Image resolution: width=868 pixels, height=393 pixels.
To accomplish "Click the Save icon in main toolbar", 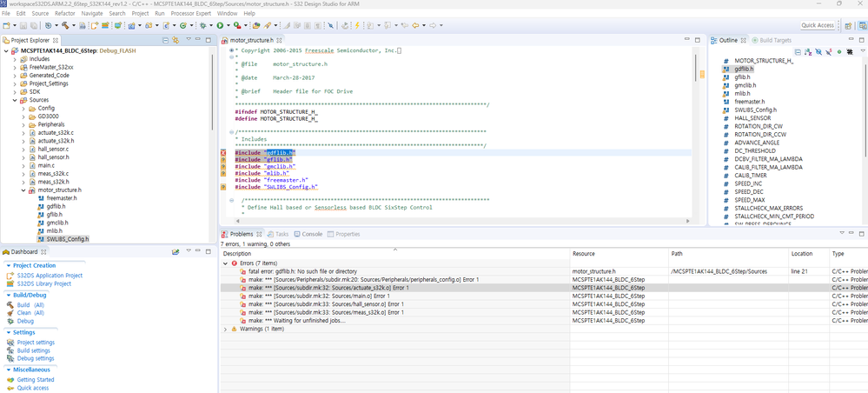I will coord(23,25).
